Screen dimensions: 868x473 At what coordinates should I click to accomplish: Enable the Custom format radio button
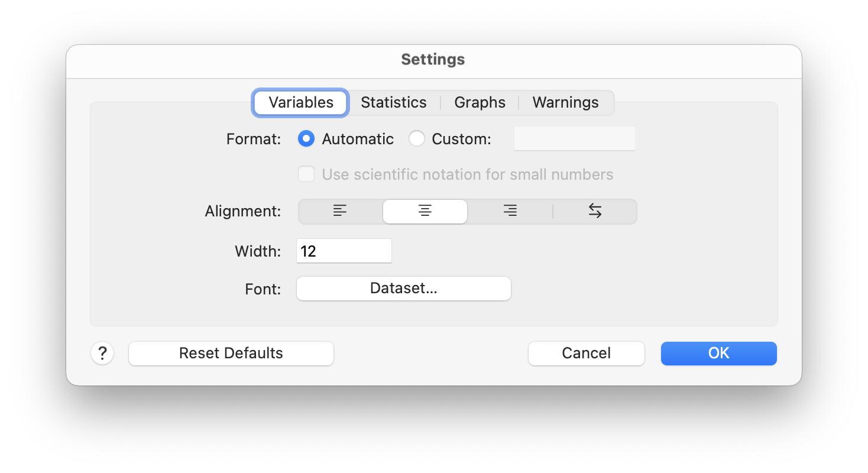point(417,139)
